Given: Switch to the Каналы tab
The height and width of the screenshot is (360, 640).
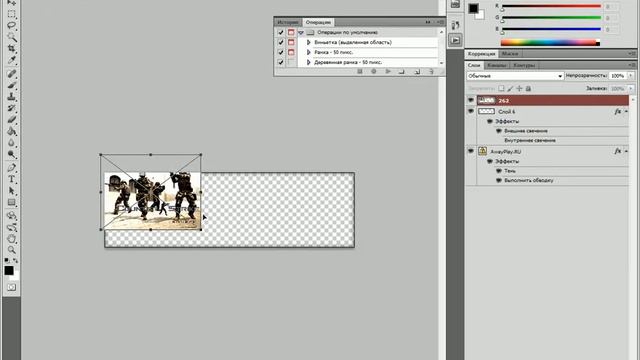Looking at the screenshot, I should 496,65.
